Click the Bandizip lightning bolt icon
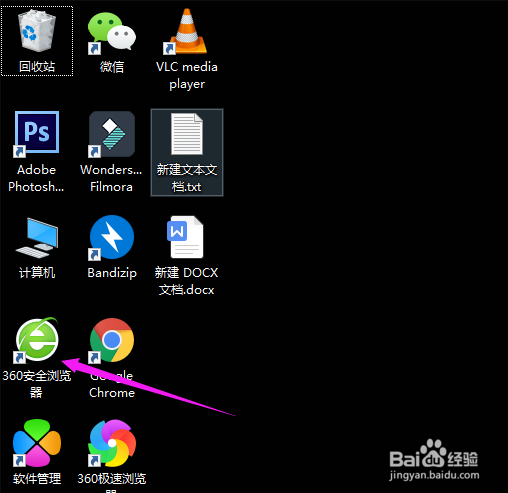Screen dimensions: 508x493 112,237
